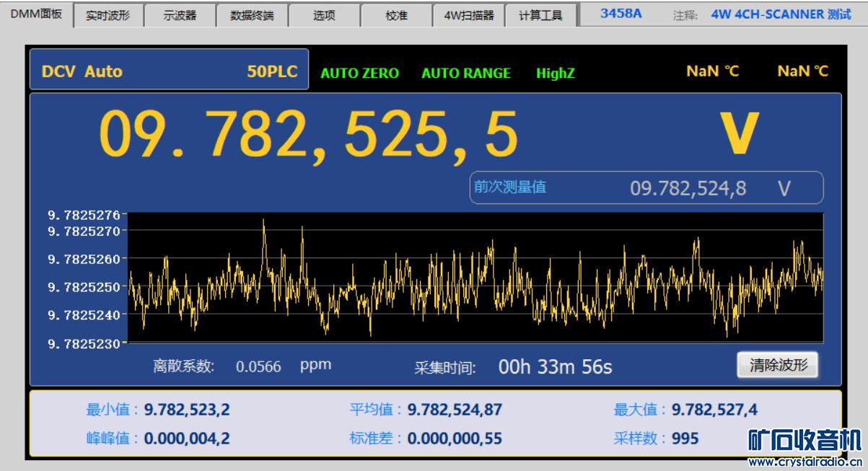Open the 示波器 tab
The image size is (868, 471).
(x=180, y=15)
